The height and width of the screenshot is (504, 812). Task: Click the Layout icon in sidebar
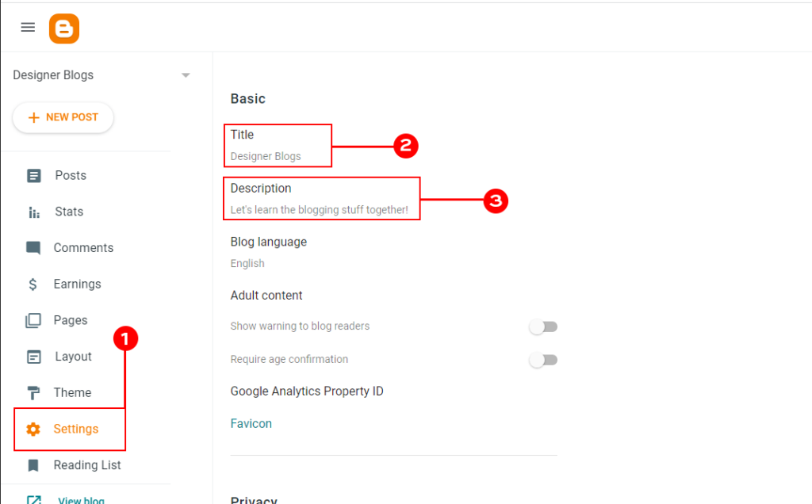33,356
